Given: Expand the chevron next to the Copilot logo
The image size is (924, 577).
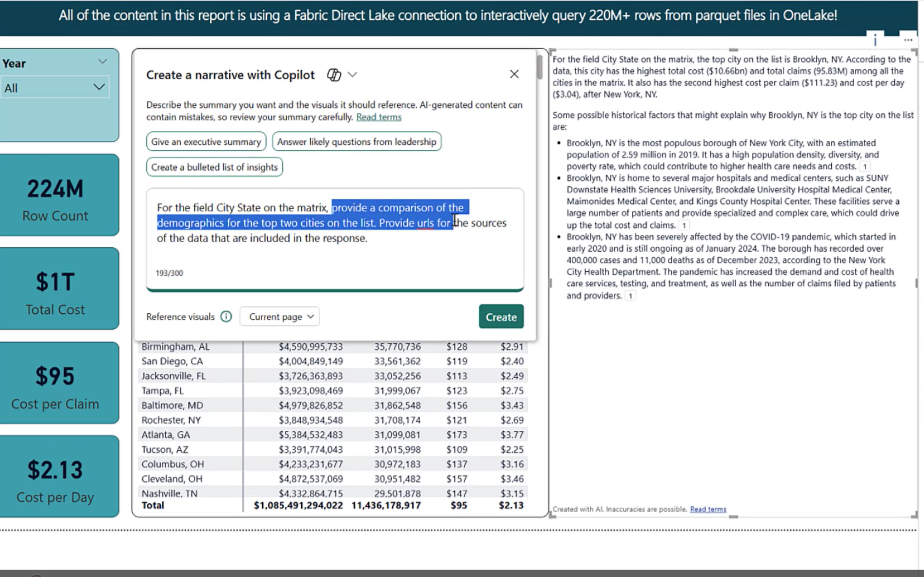Looking at the screenshot, I should pos(353,74).
